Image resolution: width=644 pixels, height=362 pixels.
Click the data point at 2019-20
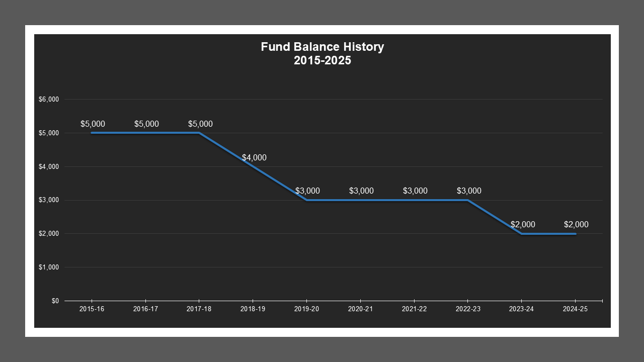(x=307, y=200)
